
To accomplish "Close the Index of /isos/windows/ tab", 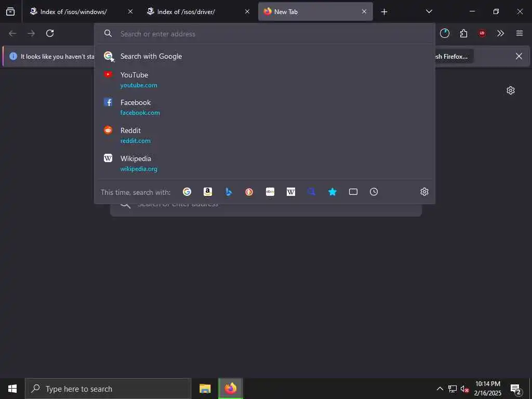I will coord(130,11).
